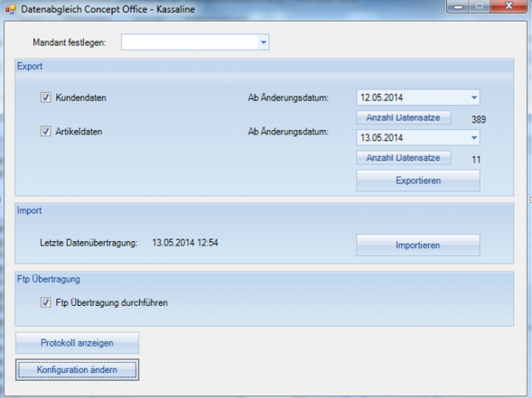Viewport: 532px width, 398px height.
Task: Click Ab Änderungsdatum label beside Kundendaten
Action: pos(288,97)
